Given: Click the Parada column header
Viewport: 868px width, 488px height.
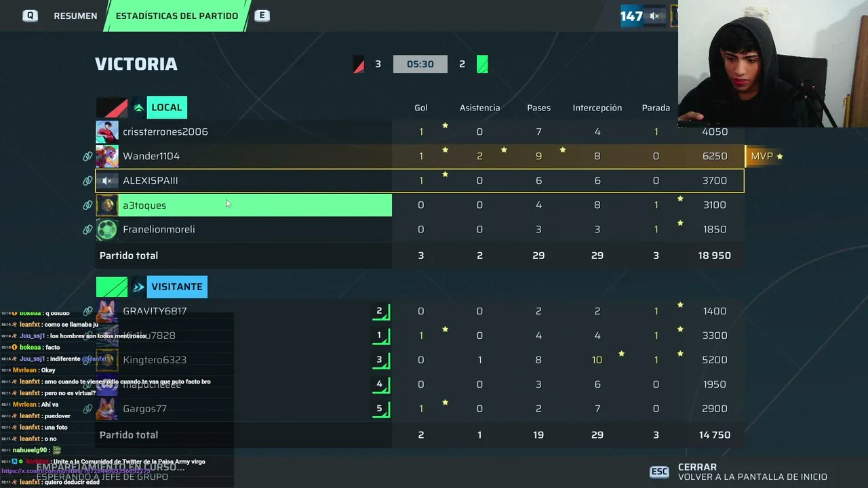Looking at the screenshot, I should click(x=656, y=108).
